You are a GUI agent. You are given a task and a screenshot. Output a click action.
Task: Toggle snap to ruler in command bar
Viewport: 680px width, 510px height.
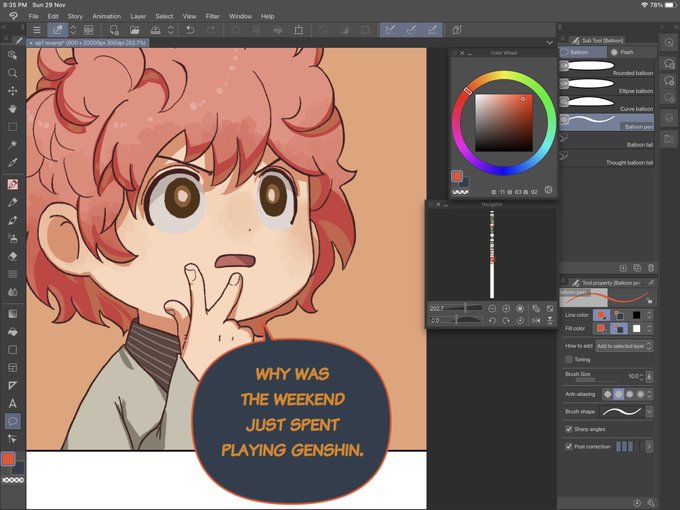(x=390, y=30)
